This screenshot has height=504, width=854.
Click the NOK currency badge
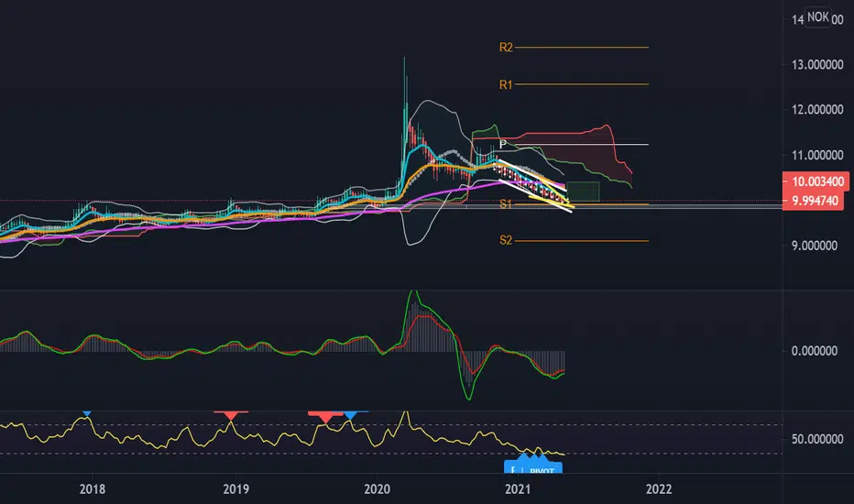pyautogui.click(x=818, y=16)
